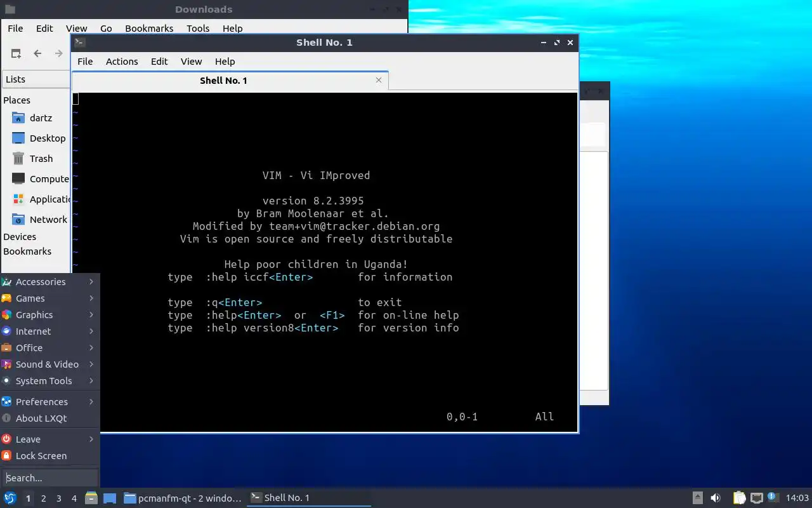Maximize the Shell No. 1 window
This screenshot has width=812, height=508.
(x=557, y=43)
